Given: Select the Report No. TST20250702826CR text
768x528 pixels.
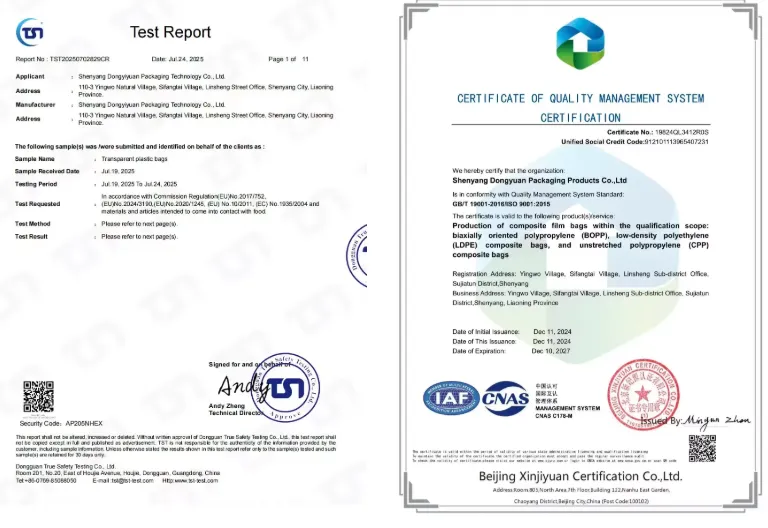Looking at the screenshot, I should (61, 59).
